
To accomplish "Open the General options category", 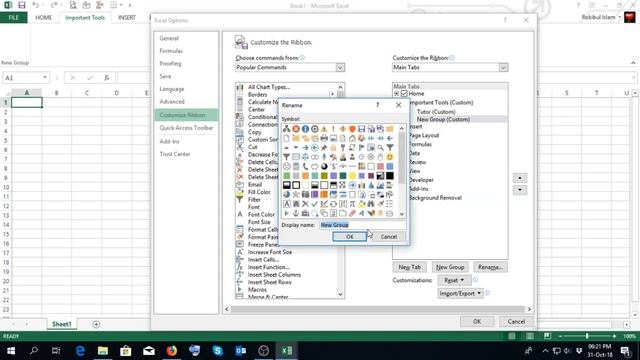I will [x=169, y=38].
